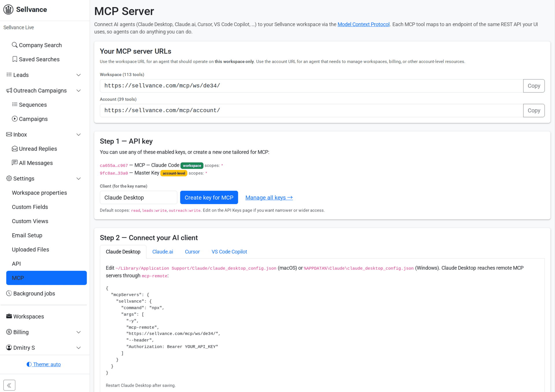Viewport: 555px width, 392px height.
Task: Click the Saved Searches bookmark icon
Action: tap(15, 59)
